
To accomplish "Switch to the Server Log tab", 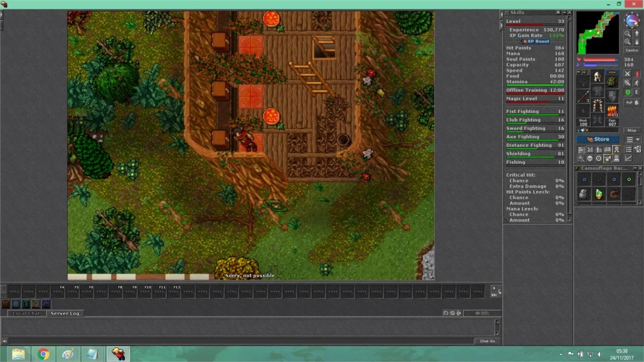I will tap(65, 313).
